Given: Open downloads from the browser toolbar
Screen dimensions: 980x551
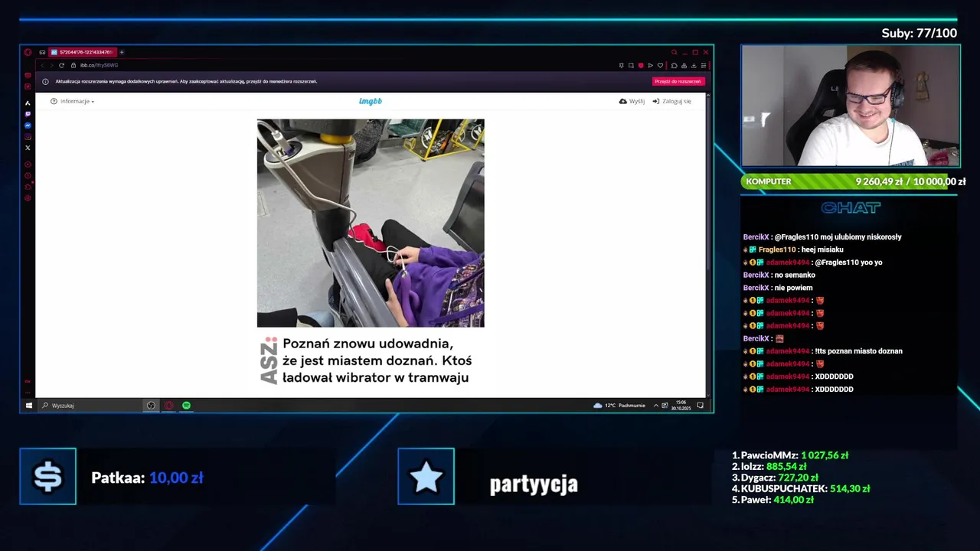Looking at the screenshot, I should 694,65.
